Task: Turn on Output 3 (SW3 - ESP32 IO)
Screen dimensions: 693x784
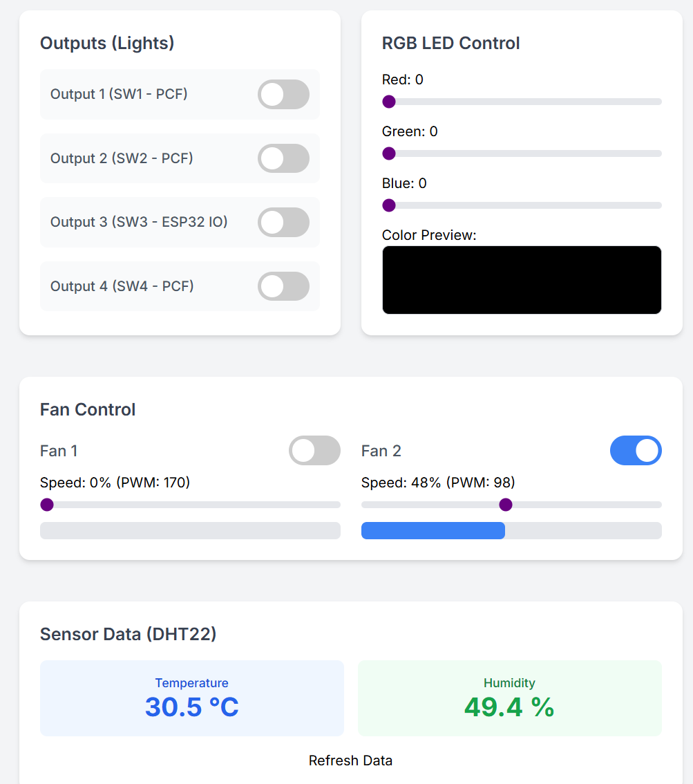Action: click(x=283, y=222)
